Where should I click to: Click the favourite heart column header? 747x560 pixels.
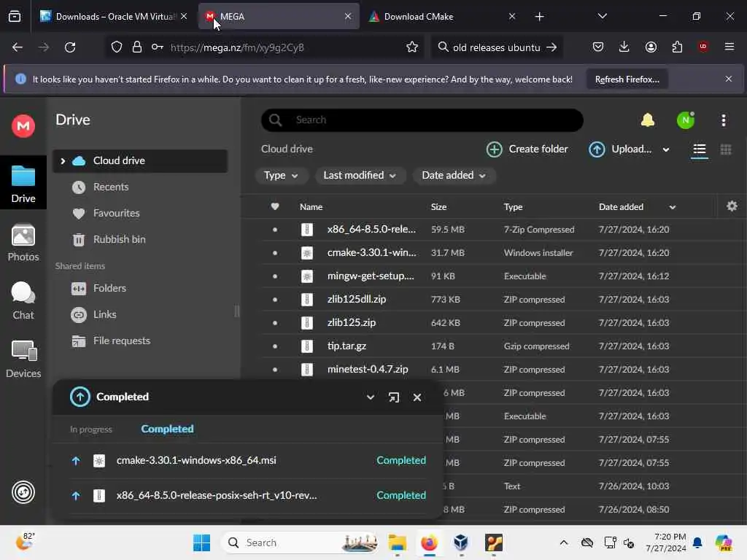coord(275,206)
